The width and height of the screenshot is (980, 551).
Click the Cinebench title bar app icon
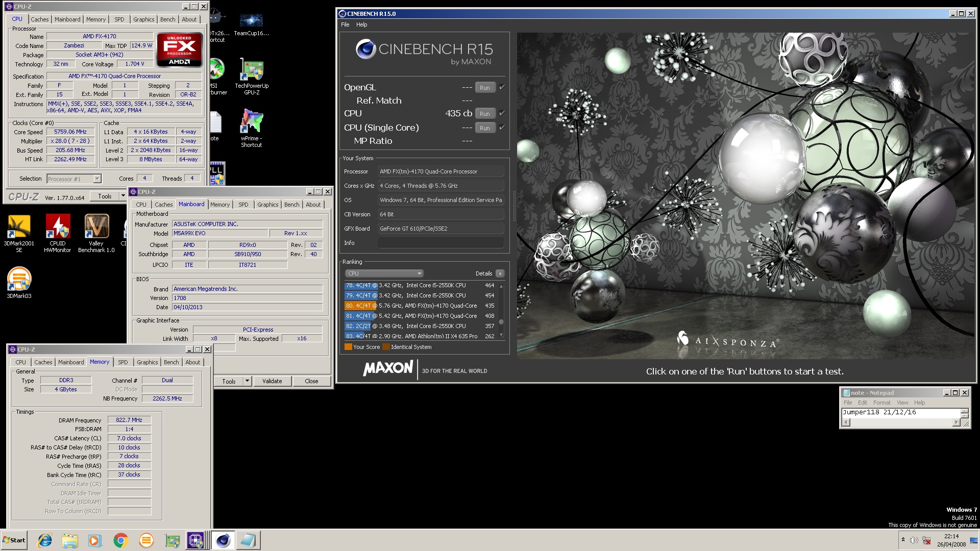342,14
